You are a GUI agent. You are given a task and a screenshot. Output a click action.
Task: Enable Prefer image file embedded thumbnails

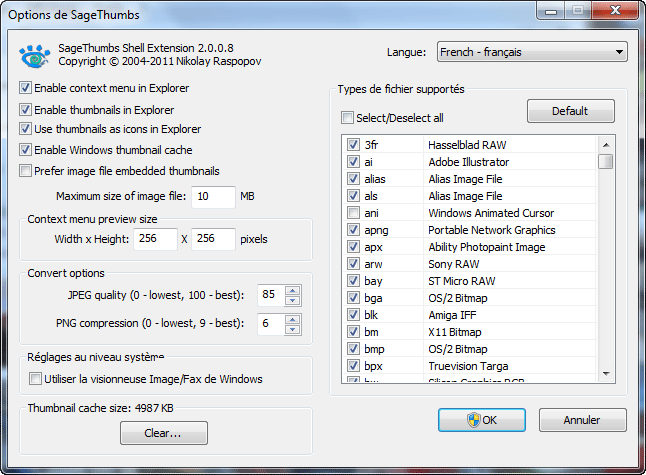[25, 171]
